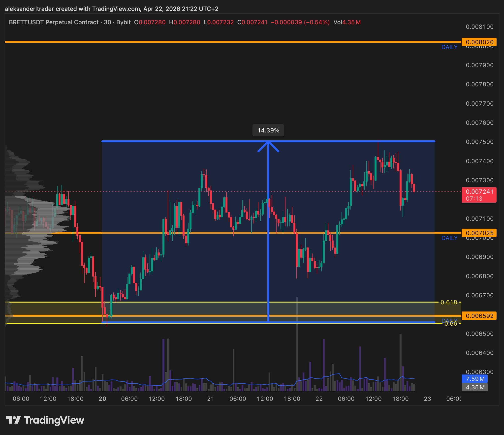Click the DAILY label under 0.007025 line
Screen dimensions: 504x435
(x=449, y=238)
